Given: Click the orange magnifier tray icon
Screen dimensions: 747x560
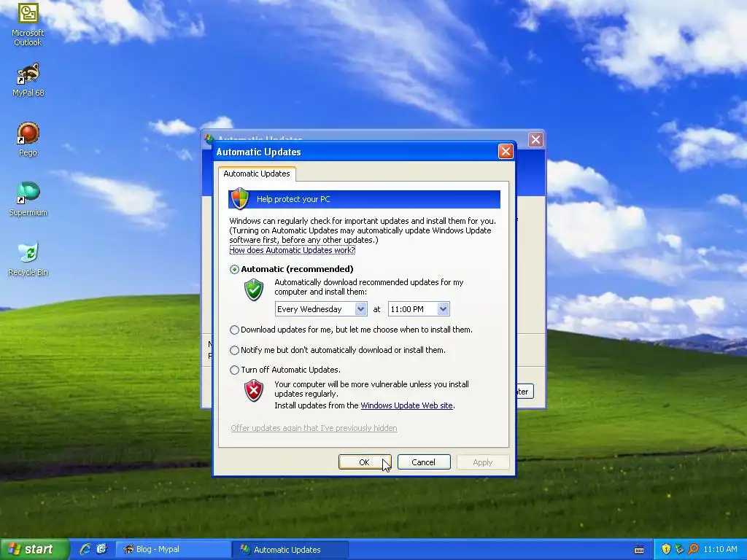Looking at the screenshot, I should coord(693,549).
